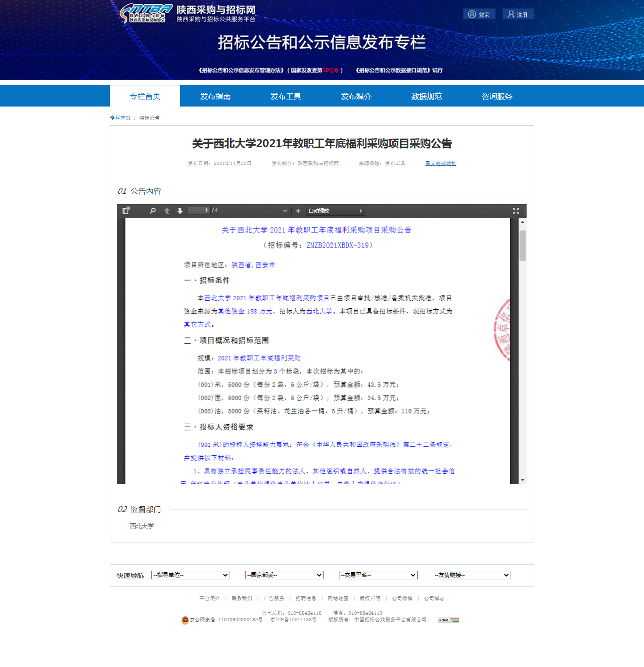Zoom out the PDF document
This screenshot has width=644, height=667.
tap(285, 211)
